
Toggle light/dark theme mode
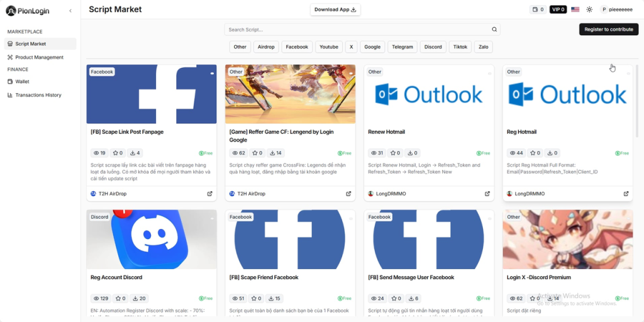[x=589, y=9]
